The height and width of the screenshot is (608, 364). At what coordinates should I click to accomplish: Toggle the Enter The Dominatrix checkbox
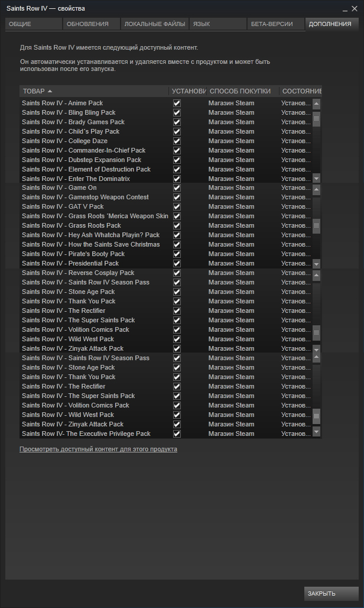point(177,179)
